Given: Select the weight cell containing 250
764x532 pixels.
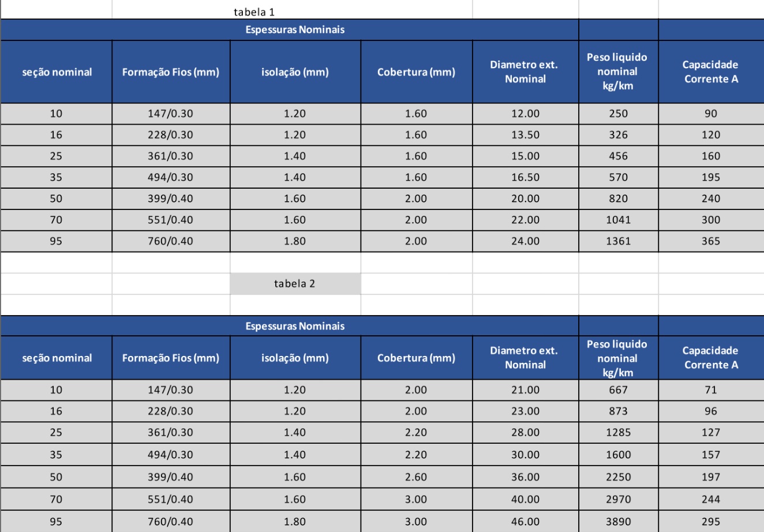Looking at the screenshot, I should pyautogui.click(x=618, y=114).
